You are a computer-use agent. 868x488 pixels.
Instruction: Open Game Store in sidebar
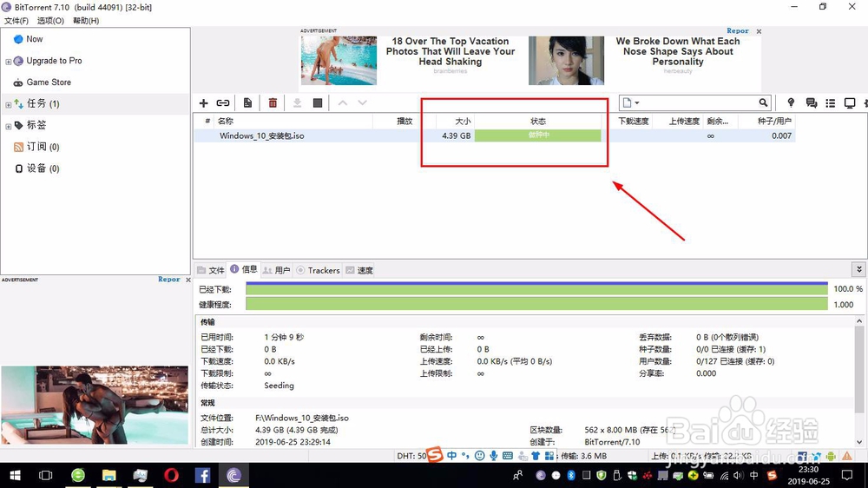click(49, 82)
